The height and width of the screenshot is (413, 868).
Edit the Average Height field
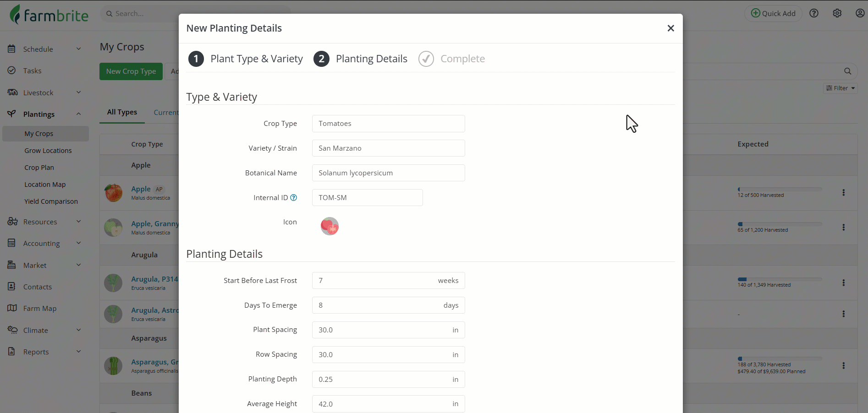click(389, 404)
